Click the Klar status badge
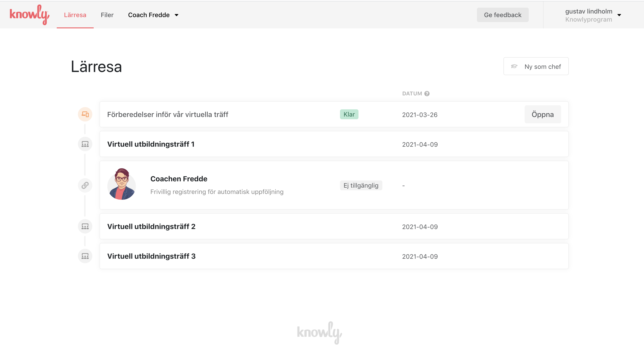This screenshot has height=355, width=644. [349, 115]
